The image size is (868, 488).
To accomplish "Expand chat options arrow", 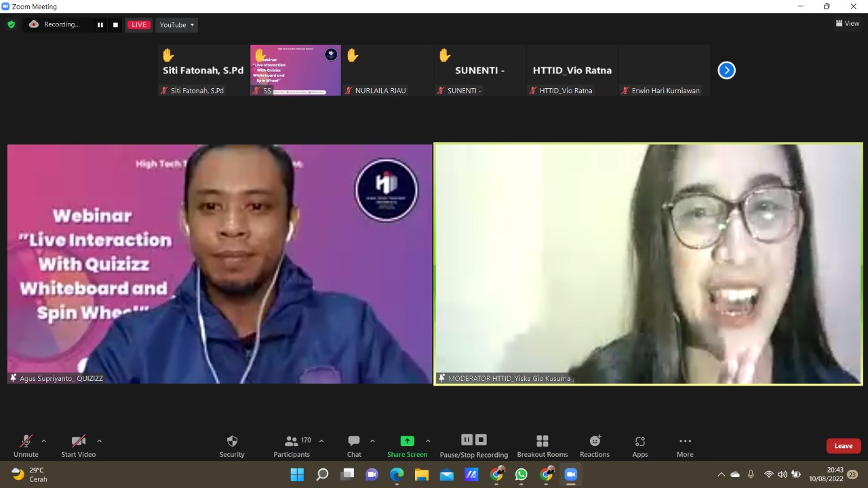I will click(372, 441).
